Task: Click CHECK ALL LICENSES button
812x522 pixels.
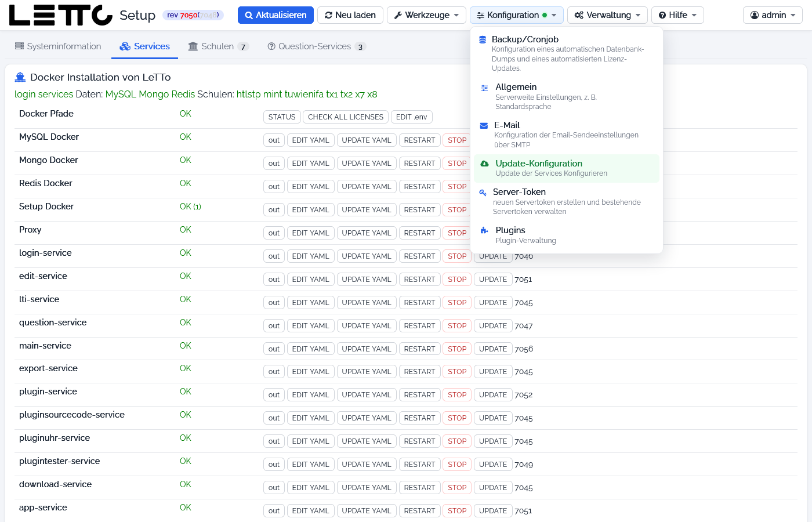Action: [346, 117]
